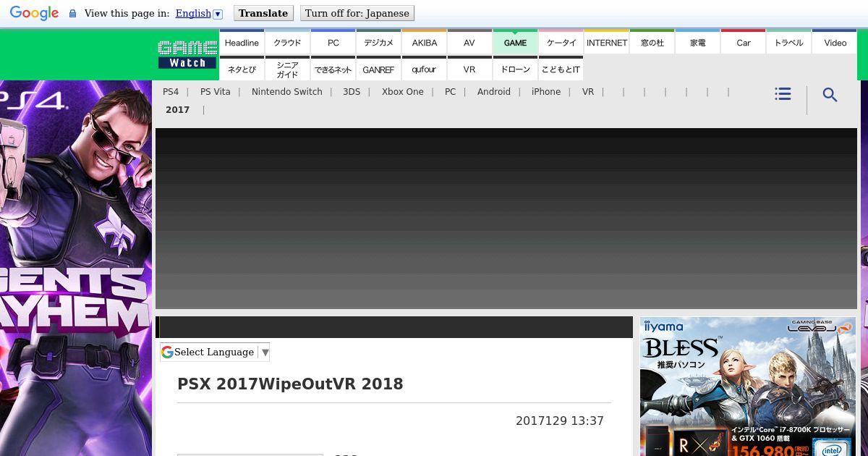Go to Android category link
868x456 pixels.
[x=494, y=92]
